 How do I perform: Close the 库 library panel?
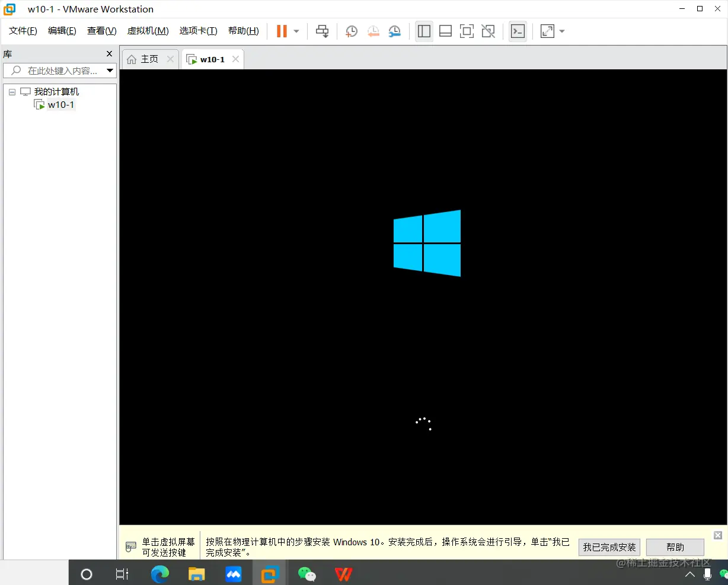click(109, 54)
